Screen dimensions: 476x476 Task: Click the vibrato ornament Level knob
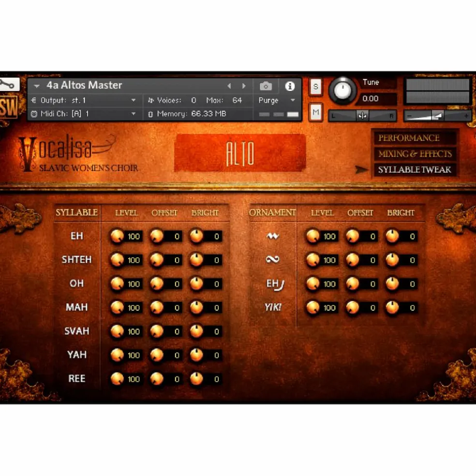pyautogui.click(x=313, y=236)
